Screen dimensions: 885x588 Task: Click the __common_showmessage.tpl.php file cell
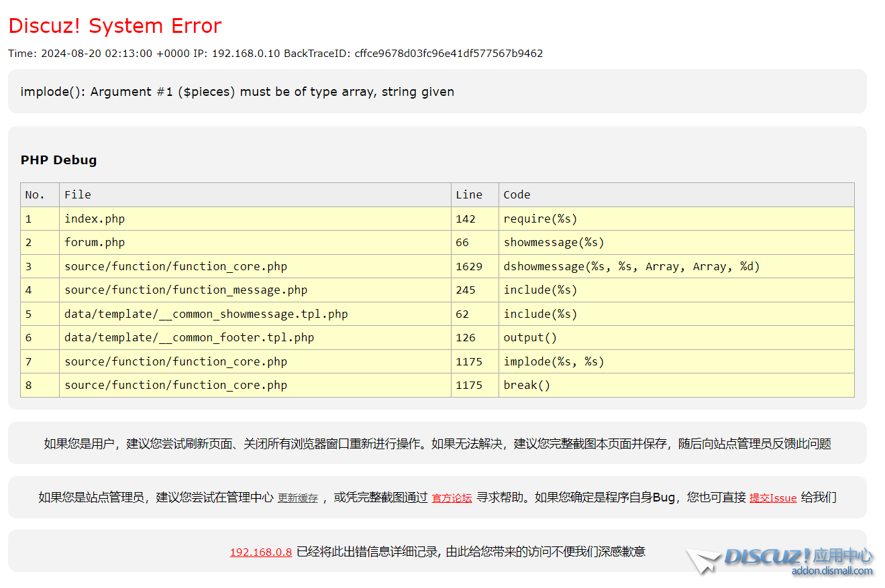tap(206, 314)
